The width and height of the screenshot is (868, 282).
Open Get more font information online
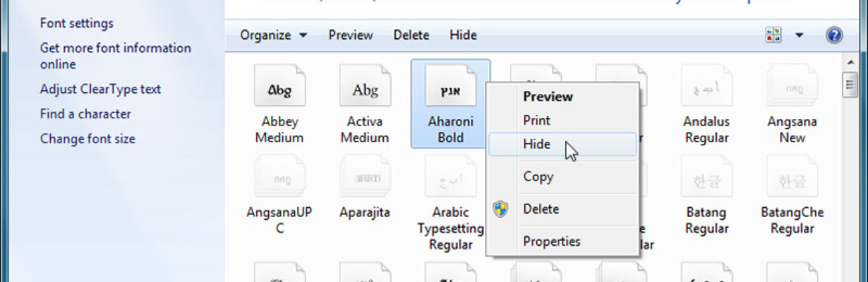pyautogui.click(x=115, y=56)
